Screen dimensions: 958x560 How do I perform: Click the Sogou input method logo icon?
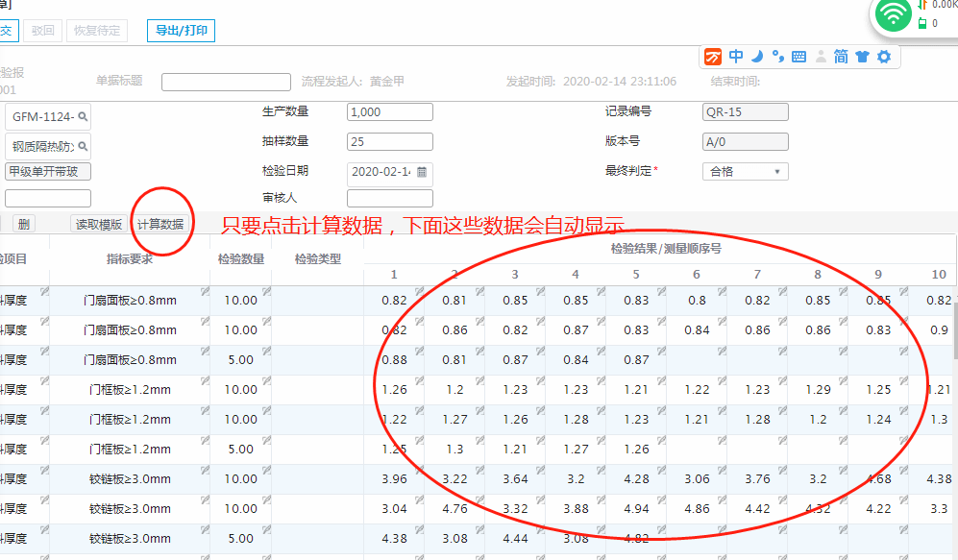coord(714,57)
